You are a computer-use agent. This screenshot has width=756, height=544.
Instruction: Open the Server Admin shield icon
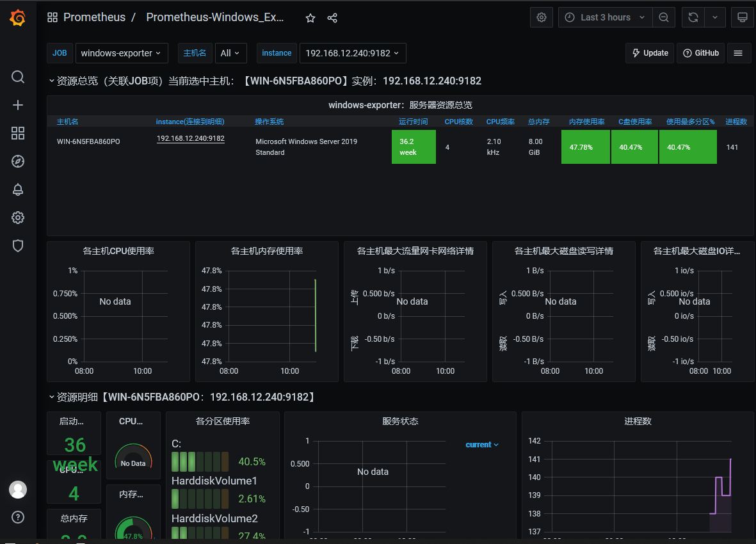pos(18,246)
